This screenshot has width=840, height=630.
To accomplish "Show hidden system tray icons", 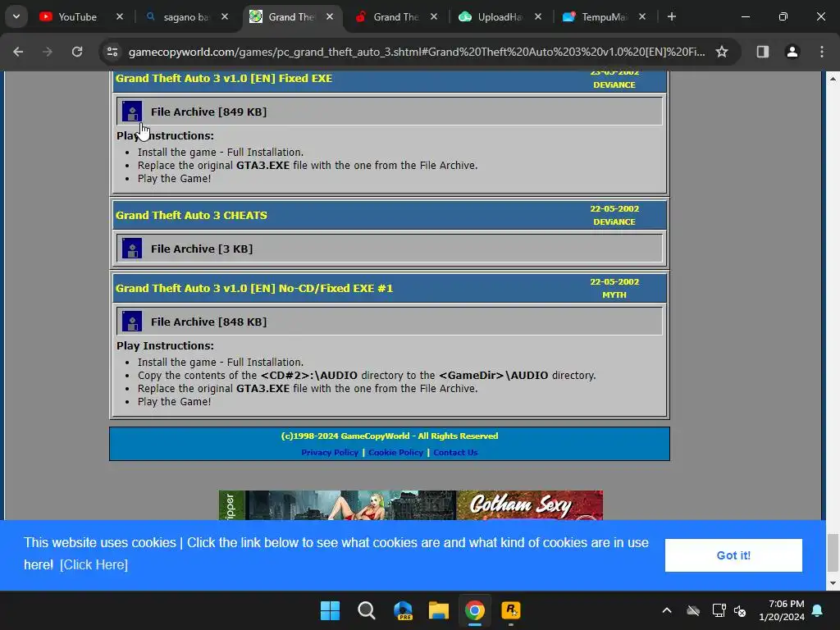I will point(666,610).
